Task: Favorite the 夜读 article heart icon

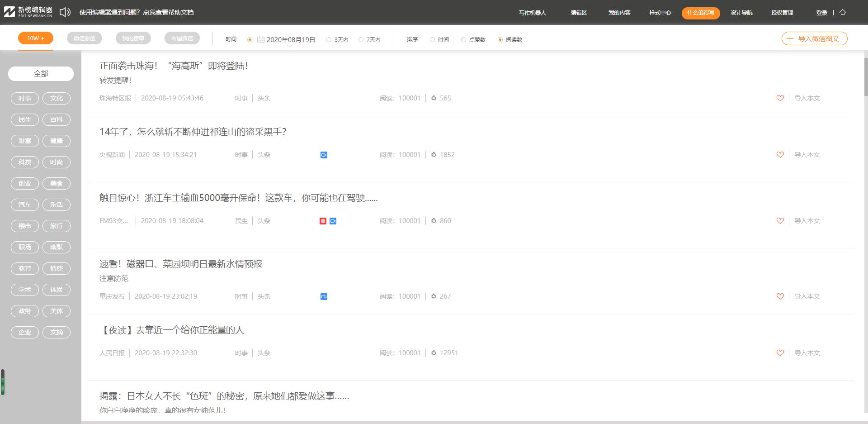Action: [780, 353]
